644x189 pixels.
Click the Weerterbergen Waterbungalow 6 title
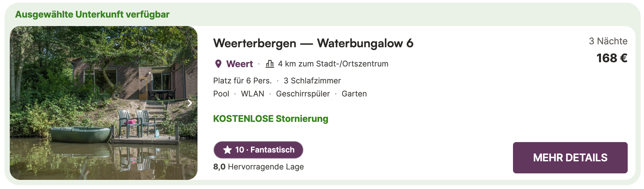point(313,43)
